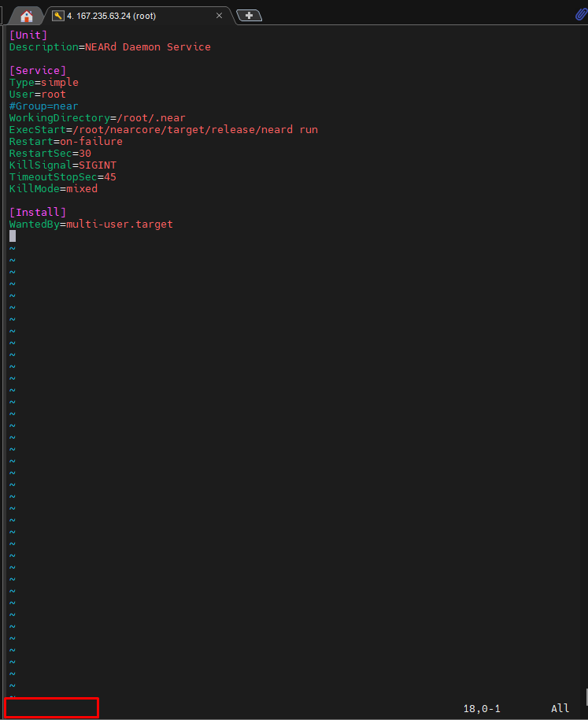Click RestartSec=30 line

[50, 154]
